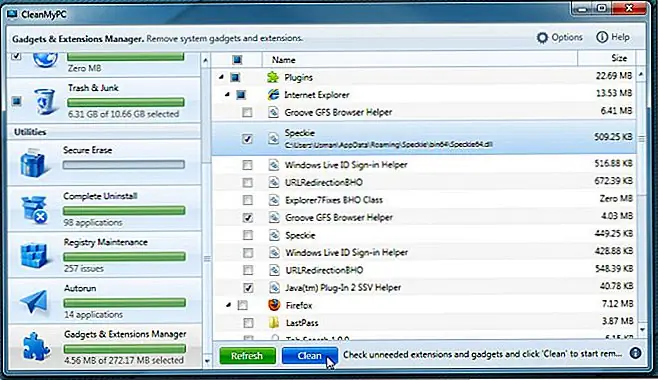Open Autorun with 14 applications
This screenshot has height=380, width=658.
104,301
